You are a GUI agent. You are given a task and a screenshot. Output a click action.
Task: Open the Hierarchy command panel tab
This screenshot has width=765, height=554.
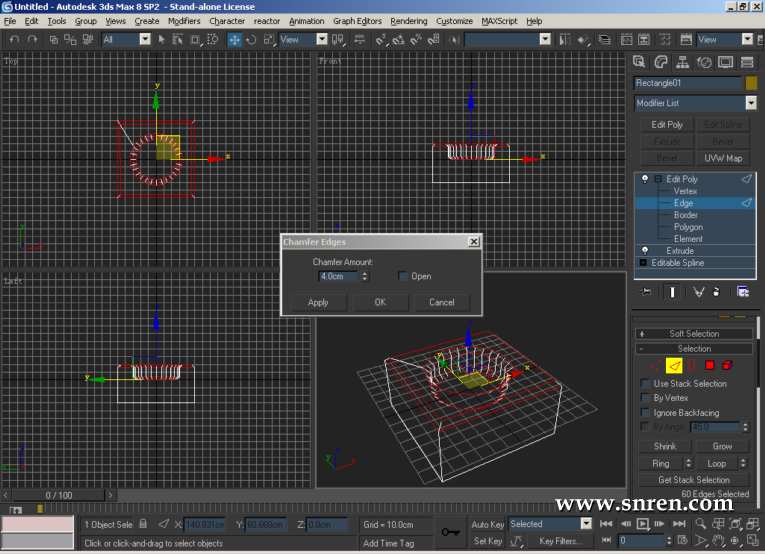click(x=682, y=62)
